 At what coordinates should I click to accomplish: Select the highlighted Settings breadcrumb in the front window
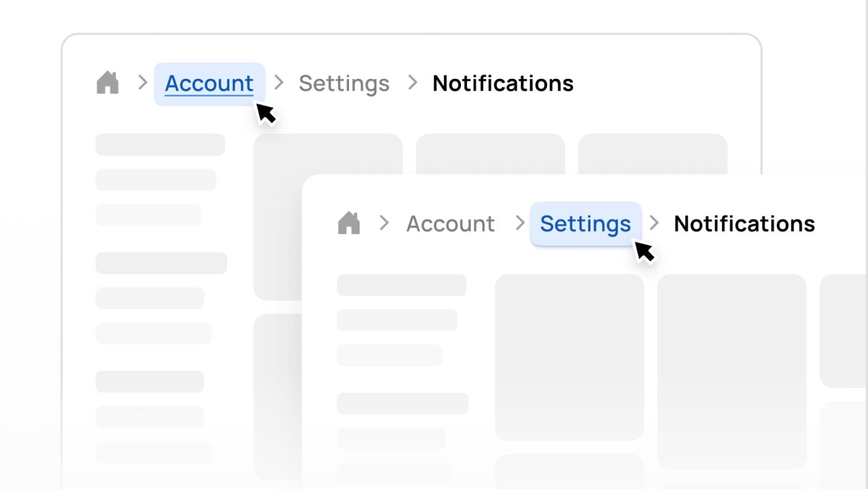click(x=585, y=224)
